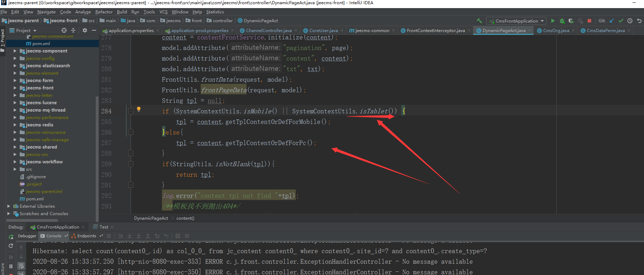The width and height of the screenshot is (644, 275).
Task: Toggle fold marker at line 291
Action: [131, 185]
